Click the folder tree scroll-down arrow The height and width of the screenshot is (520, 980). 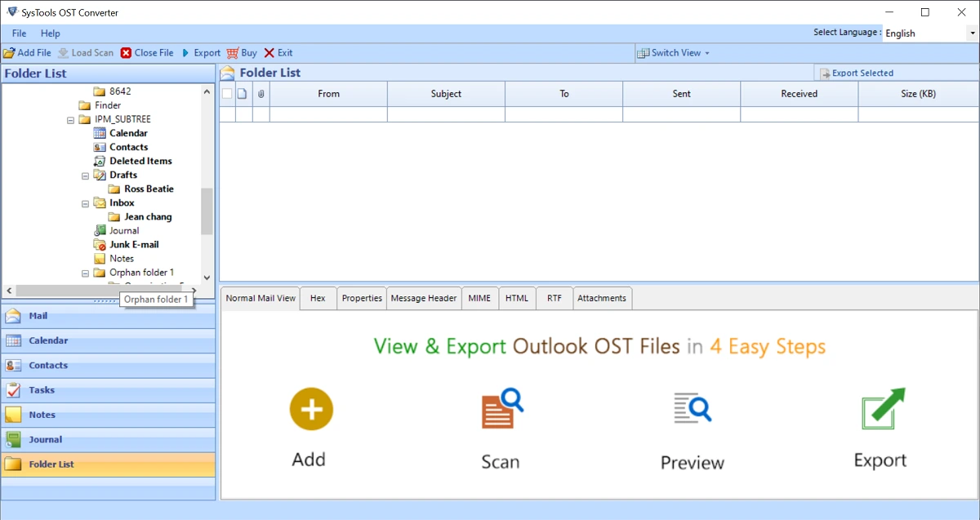coord(207,278)
